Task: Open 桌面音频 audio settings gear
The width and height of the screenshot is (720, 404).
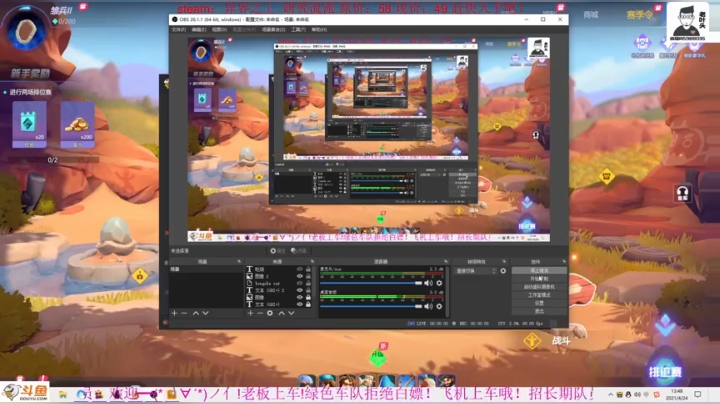Action: [439, 306]
